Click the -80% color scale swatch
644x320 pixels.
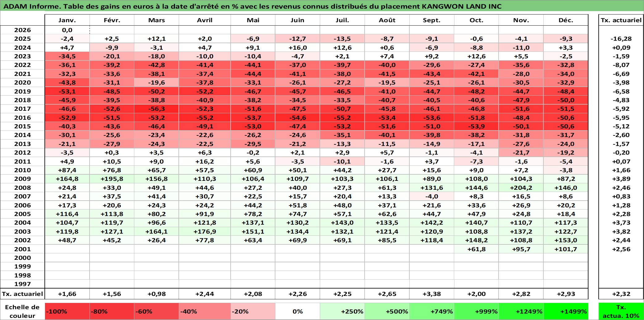tap(112, 311)
